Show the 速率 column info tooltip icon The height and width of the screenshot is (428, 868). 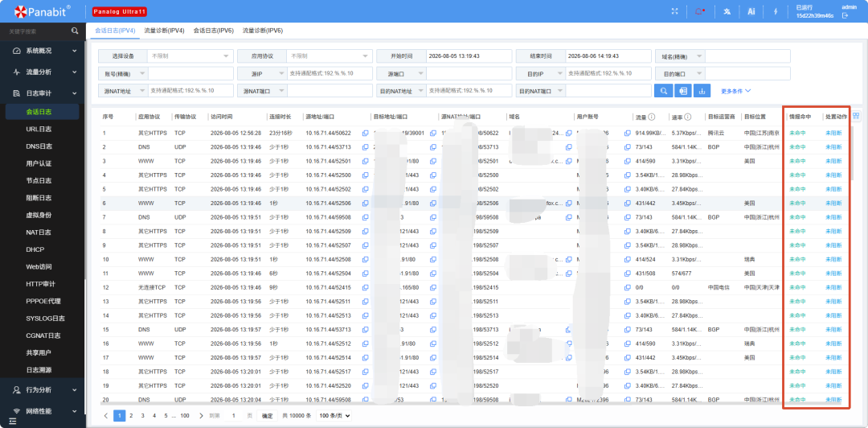(687, 117)
